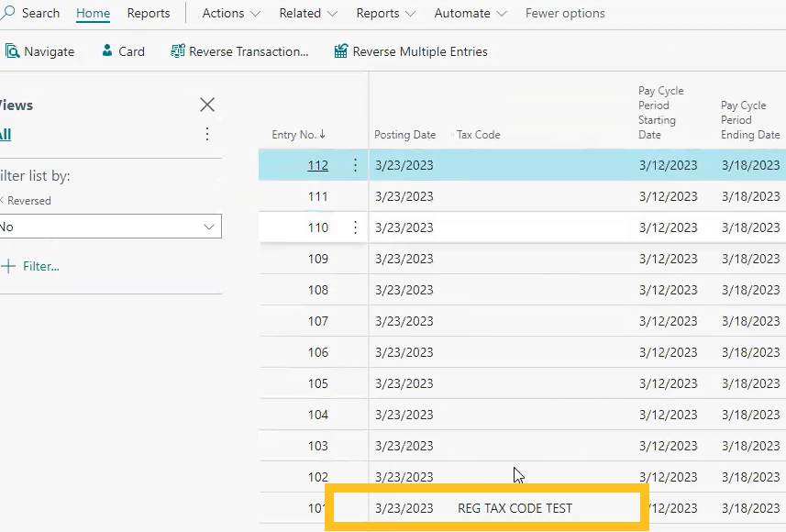
Task: Open the Views pane three-dot menu
Action: tap(207, 134)
